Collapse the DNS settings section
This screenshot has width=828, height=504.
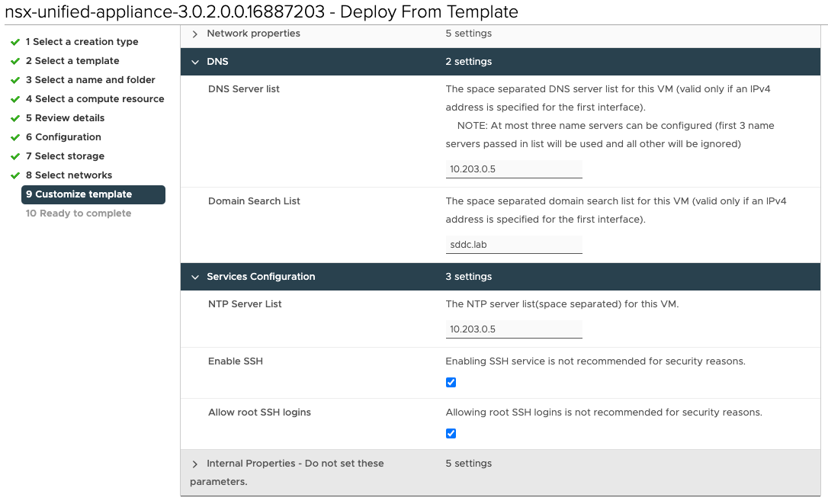(x=195, y=62)
